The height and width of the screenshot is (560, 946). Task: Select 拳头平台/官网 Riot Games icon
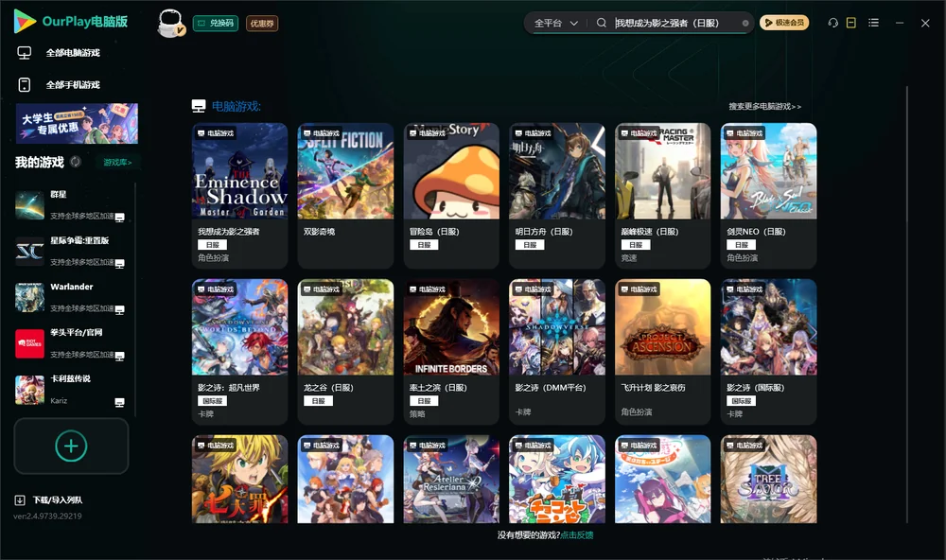29,343
